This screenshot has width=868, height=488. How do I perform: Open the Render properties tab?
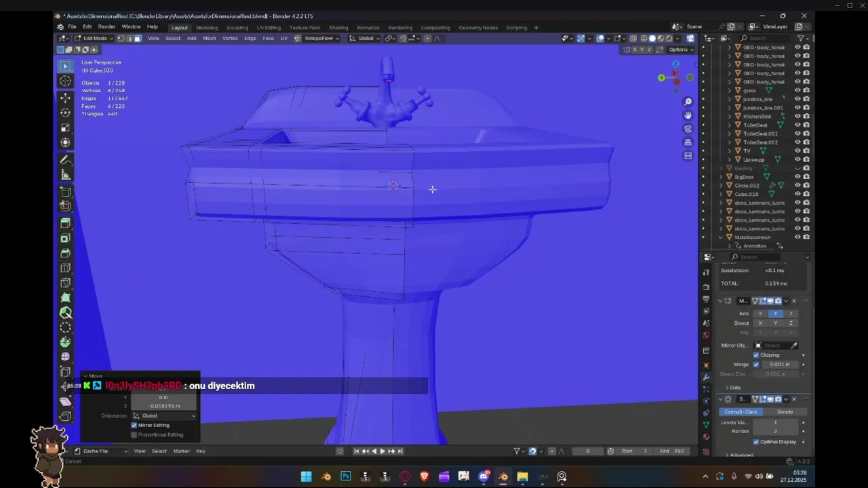tap(706, 287)
